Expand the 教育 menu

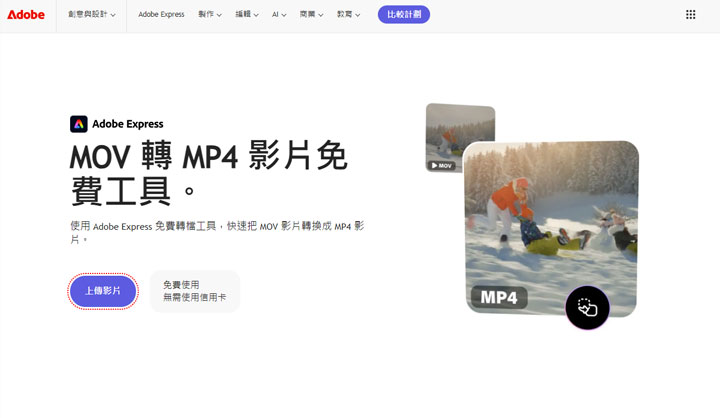tap(348, 15)
